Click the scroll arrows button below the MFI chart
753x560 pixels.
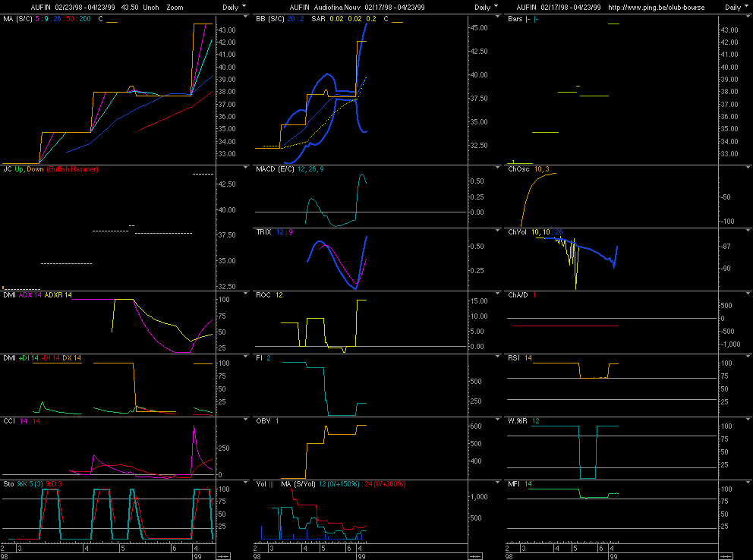click(726, 556)
